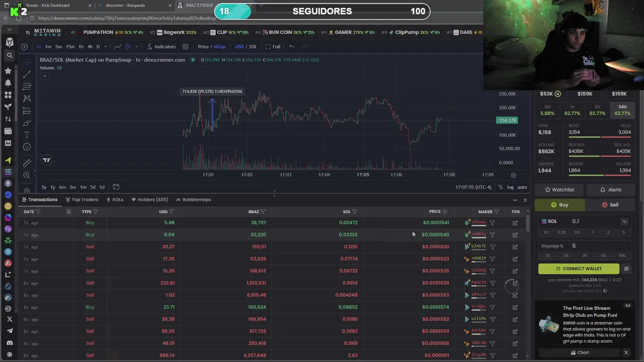
Task: Toggle Price / MCap chart mode
Action: tap(211, 47)
